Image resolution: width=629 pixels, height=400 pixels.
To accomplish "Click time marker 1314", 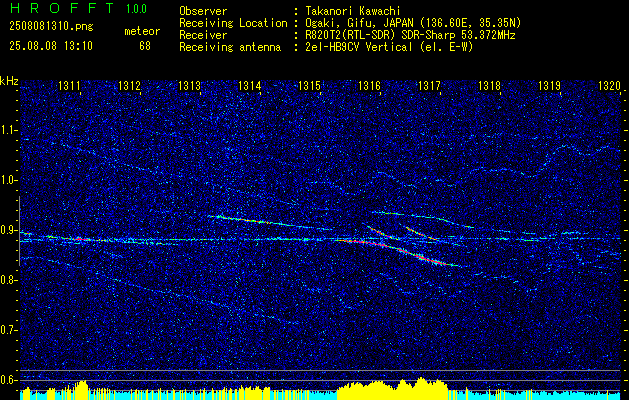I will pyautogui.click(x=250, y=85).
